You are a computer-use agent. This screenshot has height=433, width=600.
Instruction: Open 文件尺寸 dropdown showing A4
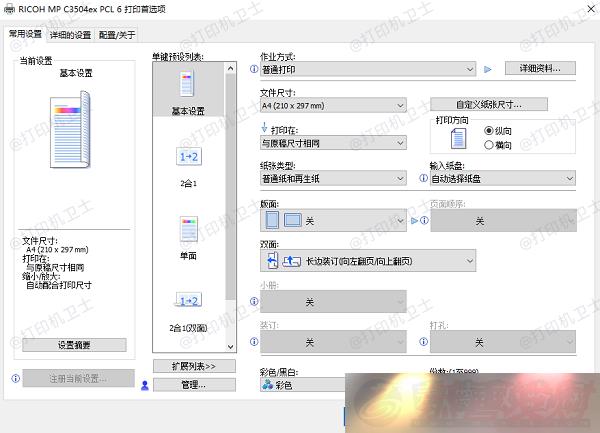click(x=333, y=105)
